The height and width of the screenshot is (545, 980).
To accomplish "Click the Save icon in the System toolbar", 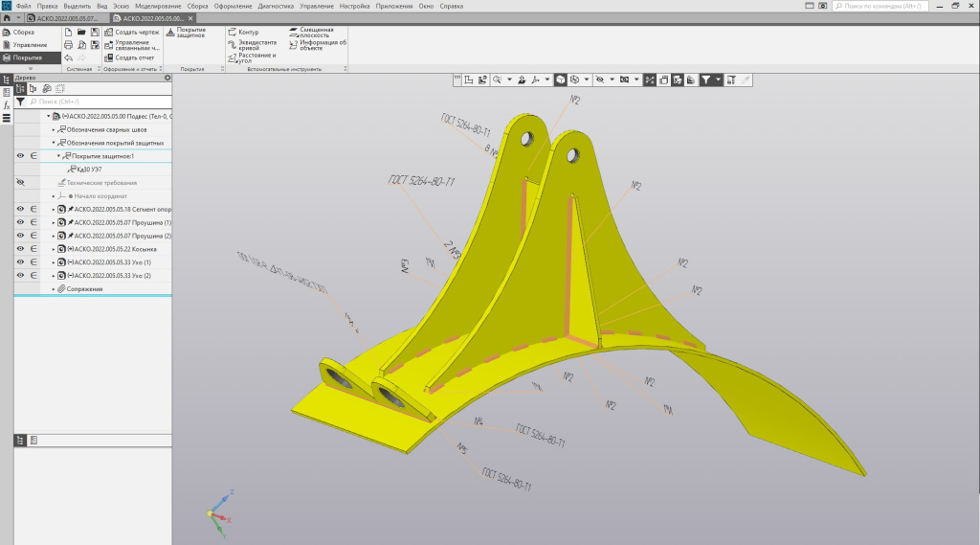I will coord(95,32).
